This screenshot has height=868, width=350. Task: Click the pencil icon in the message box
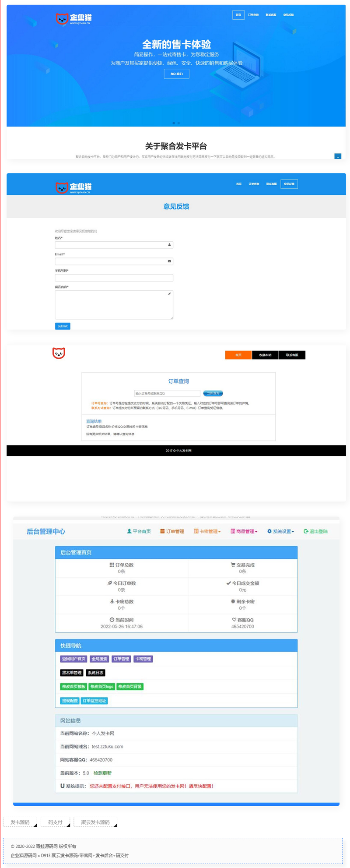(x=169, y=294)
